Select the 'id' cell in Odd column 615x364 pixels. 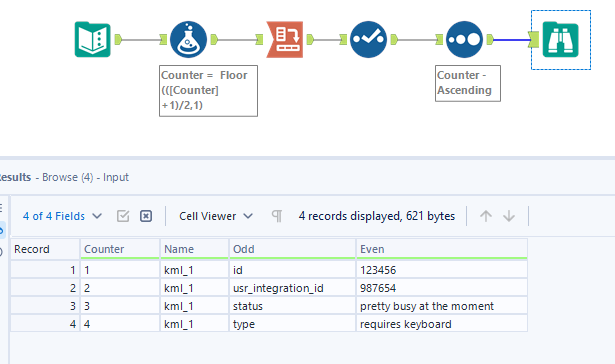tap(292, 270)
